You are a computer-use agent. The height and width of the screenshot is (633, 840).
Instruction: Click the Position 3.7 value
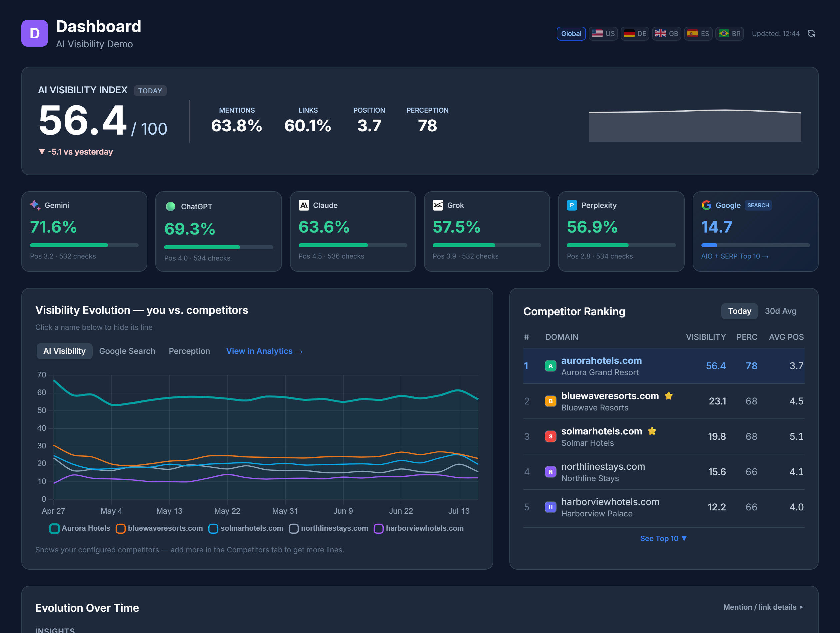[369, 126]
